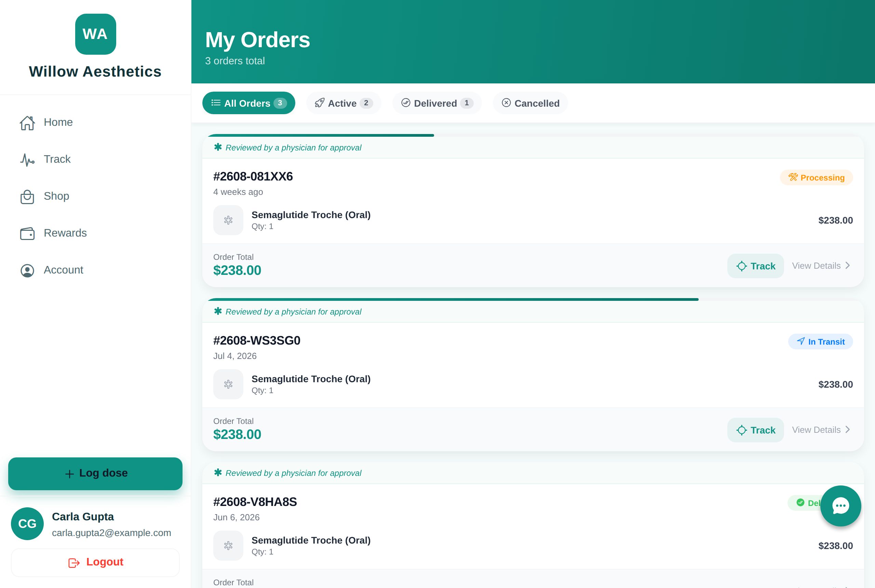
Task: Click "3 orders total" subtitle
Action: click(235, 61)
